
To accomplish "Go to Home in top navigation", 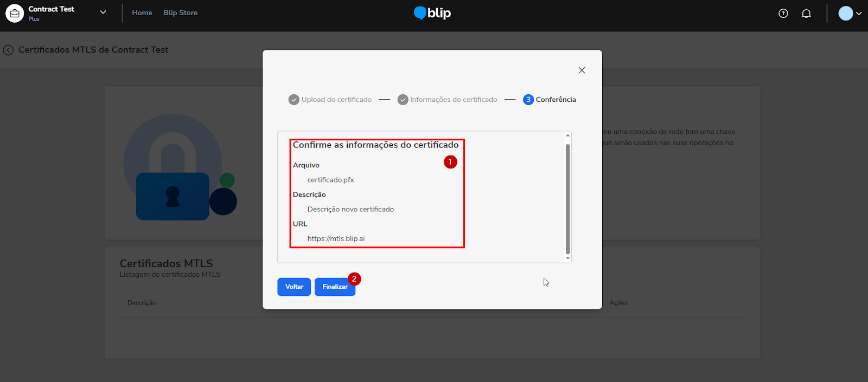I will point(142,13).
